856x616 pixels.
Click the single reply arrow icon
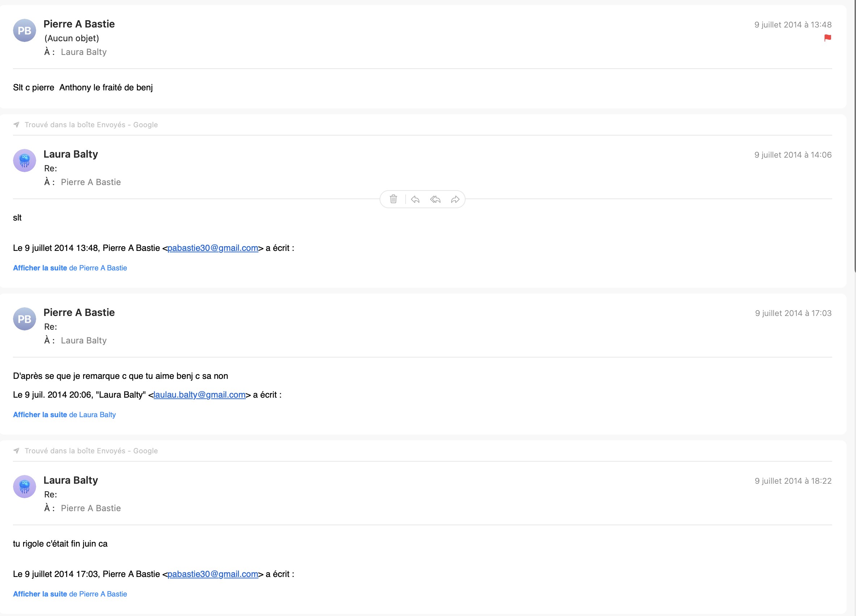click(415, 199)
